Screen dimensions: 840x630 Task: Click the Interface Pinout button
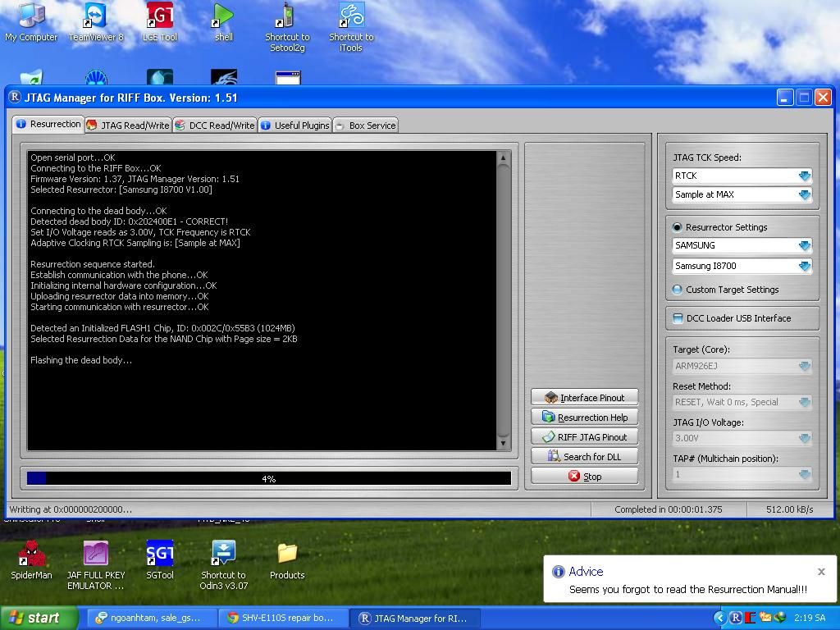[x=584, y=398]
